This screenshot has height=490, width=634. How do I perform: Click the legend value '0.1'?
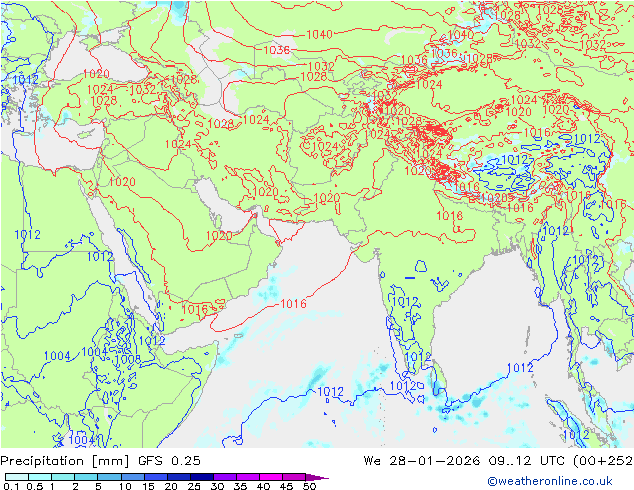pos(11,486)
